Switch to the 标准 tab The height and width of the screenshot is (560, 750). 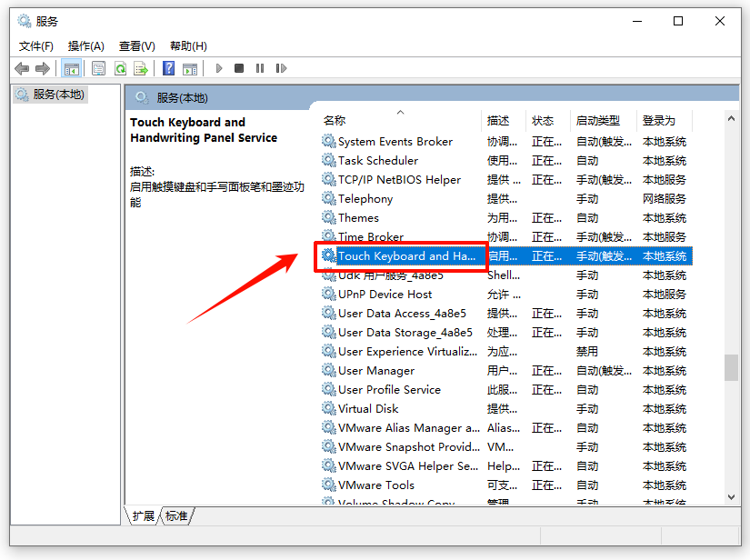pyautogui.click(x=175, y=515)
